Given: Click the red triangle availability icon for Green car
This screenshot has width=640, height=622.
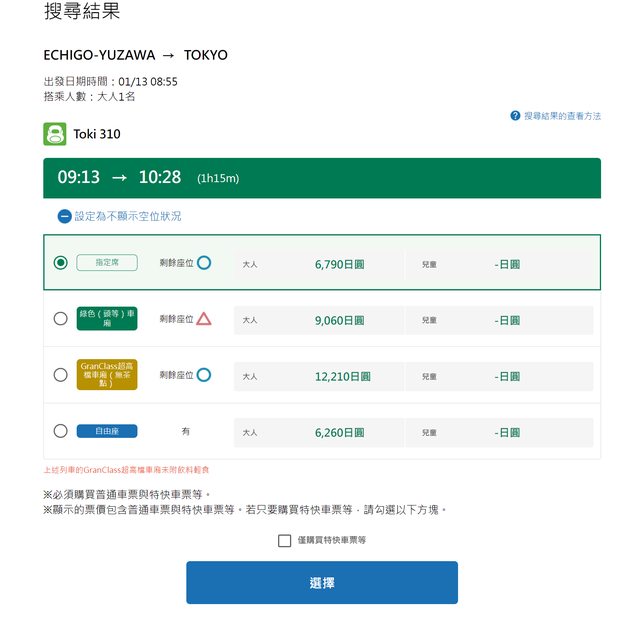Looking at the screenshot, I should pos(204,319).
